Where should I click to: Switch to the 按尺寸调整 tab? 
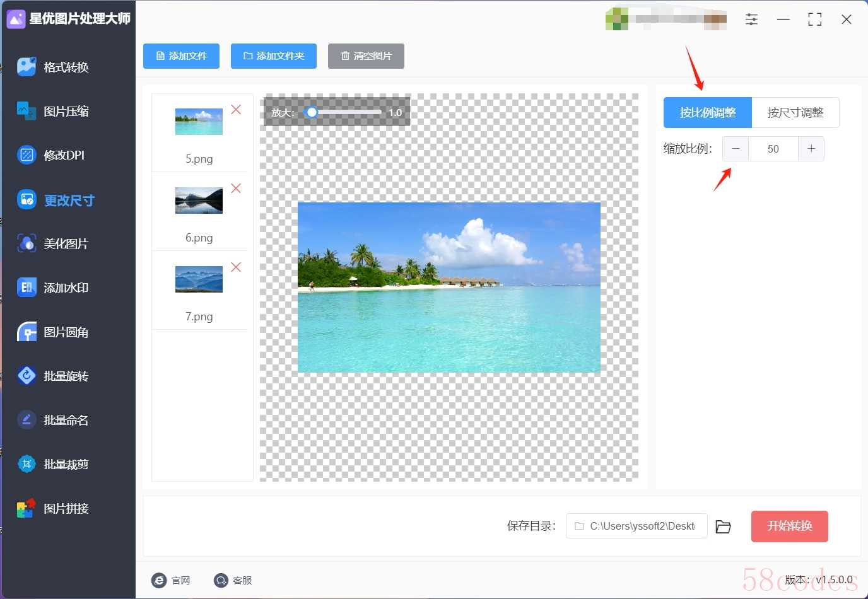point(795,113)
